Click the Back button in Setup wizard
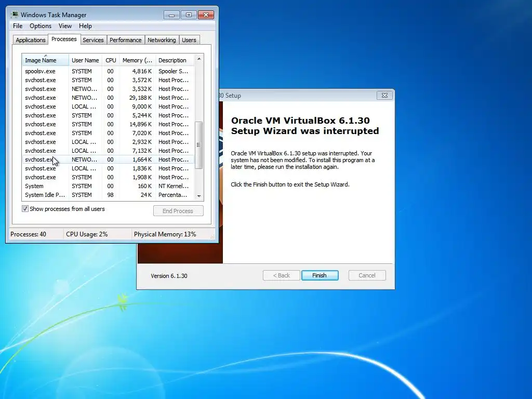This screenshot has height=399, width=532. tap(281, 275)
